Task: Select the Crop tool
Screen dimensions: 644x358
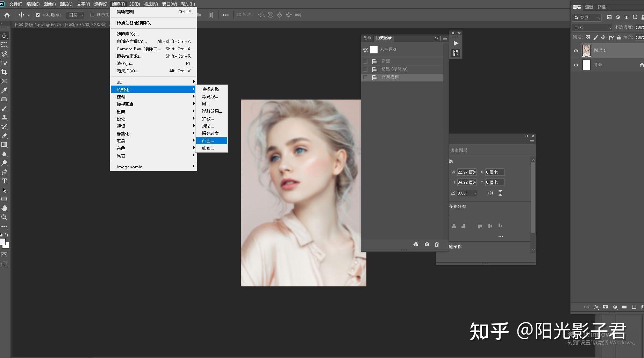Action: click(5, 72)
